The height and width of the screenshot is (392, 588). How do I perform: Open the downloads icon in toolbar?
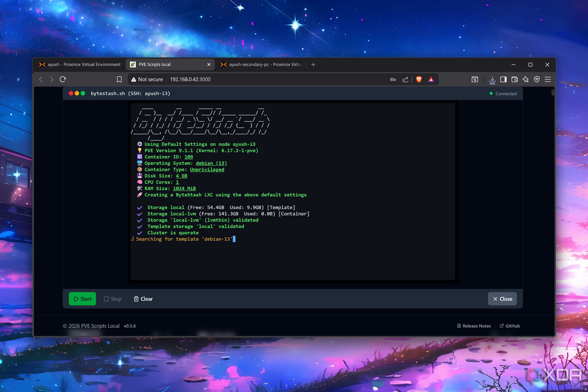pyautogui.click(x=492, y=80)
